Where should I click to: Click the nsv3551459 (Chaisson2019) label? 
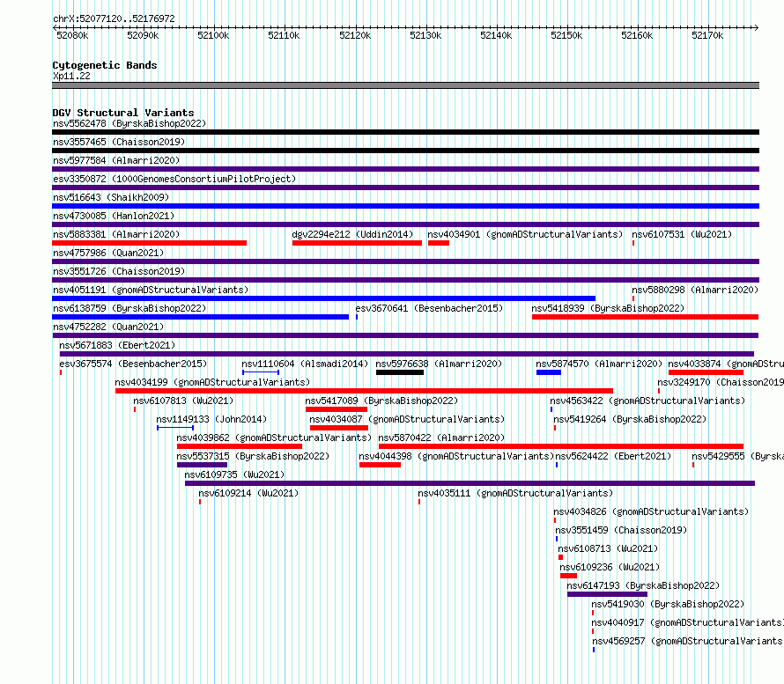pos(622,530)
